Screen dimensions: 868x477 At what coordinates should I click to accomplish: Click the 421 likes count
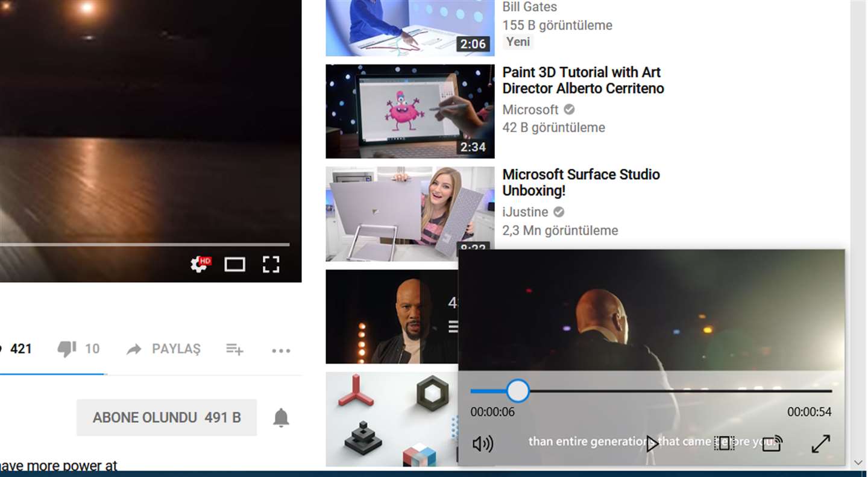click(21, 349)
